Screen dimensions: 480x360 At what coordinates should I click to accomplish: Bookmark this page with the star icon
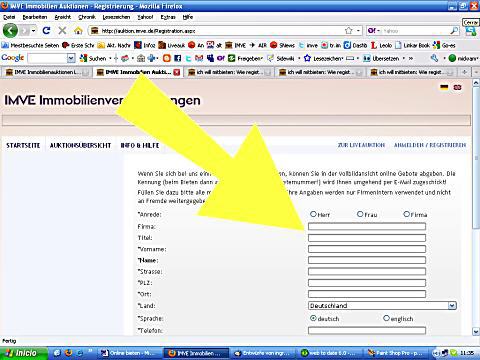tap(349, 31)
